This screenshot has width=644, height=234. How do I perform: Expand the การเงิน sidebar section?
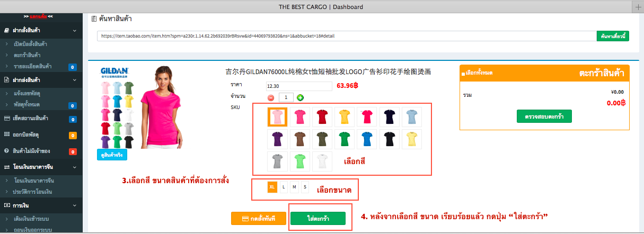(x=41, y=205)
